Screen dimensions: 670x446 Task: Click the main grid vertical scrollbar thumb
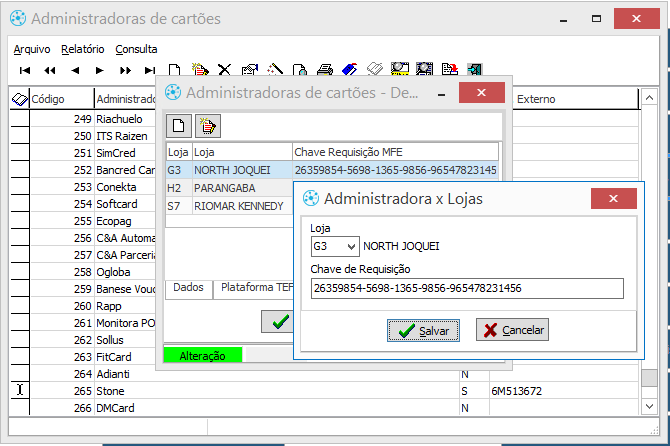click(x=649, y=378)
